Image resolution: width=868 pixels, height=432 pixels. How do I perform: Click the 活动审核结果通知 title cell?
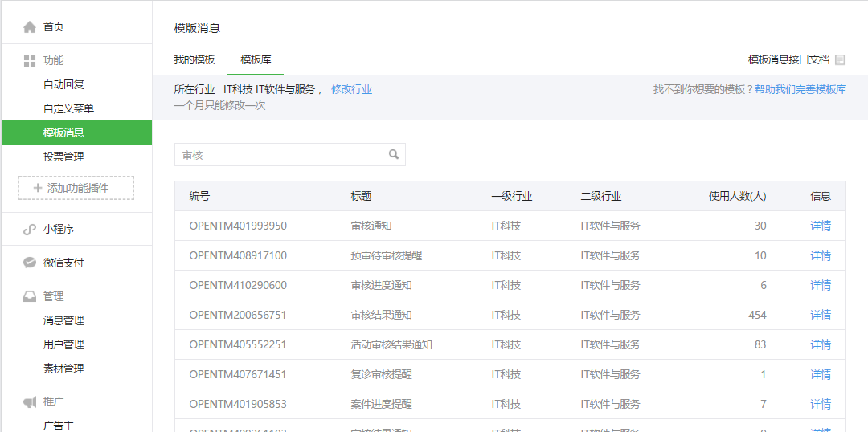coord(391,344)
